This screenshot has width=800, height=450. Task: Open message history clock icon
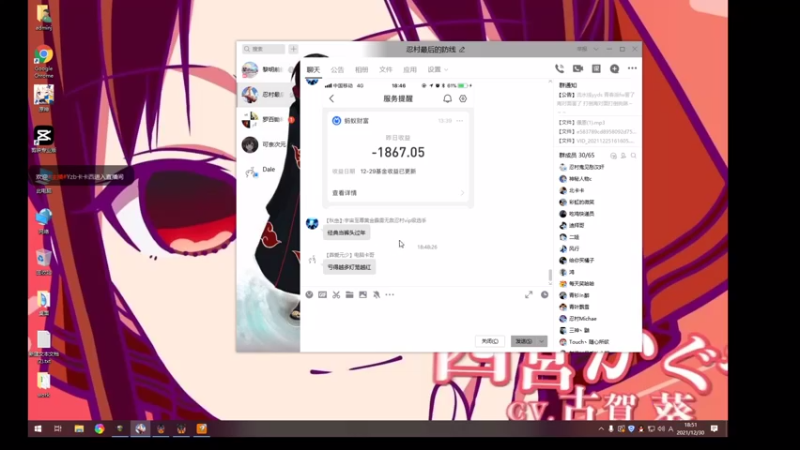click(544, 294)
